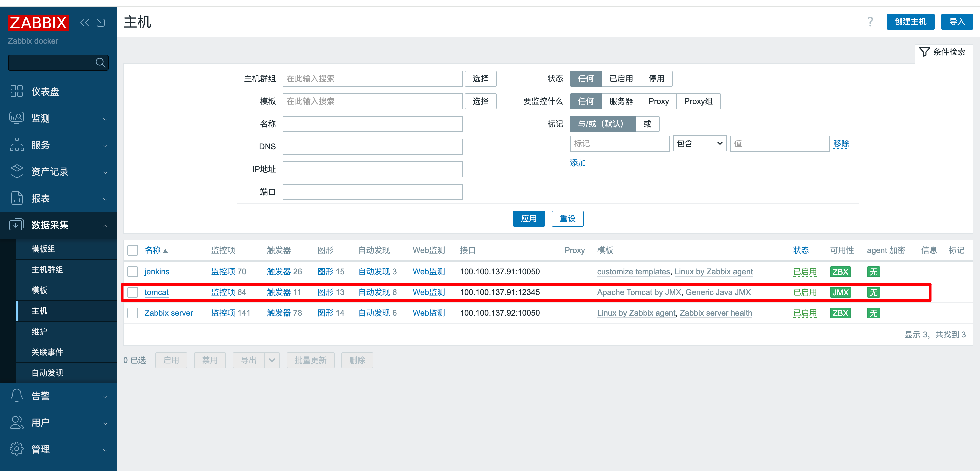Check the Zabbix server host checkbox
Image resolution: width=980 pixels, height=471 pixels.
(x=132, y=313)
